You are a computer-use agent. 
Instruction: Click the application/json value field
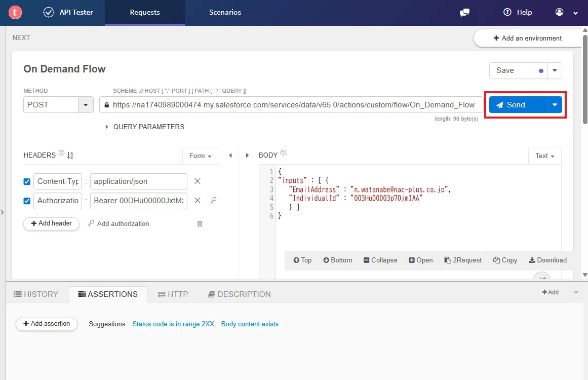(x=139, y=181)
